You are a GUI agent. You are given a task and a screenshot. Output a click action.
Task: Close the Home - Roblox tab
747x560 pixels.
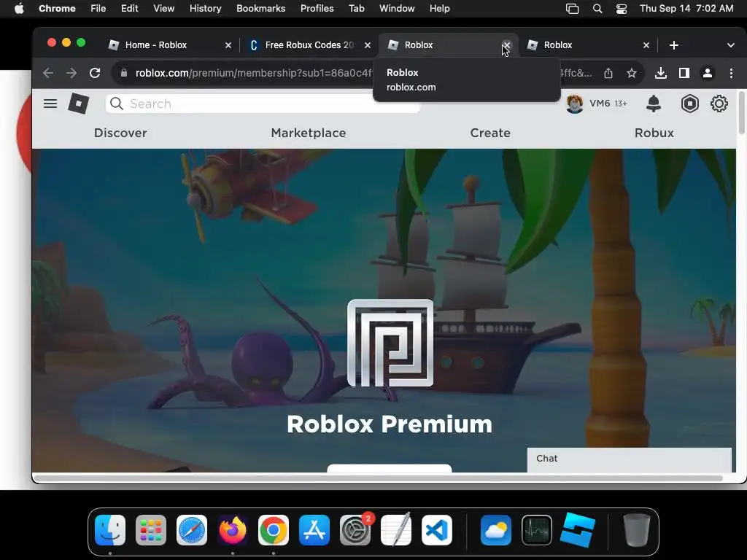tap(228, 45)
